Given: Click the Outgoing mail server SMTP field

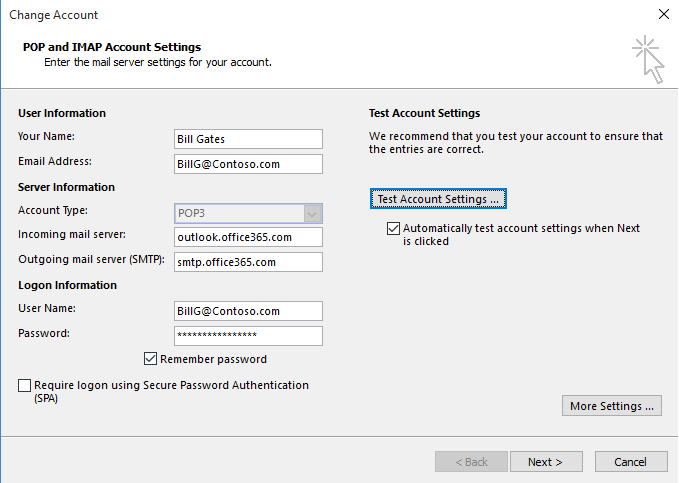Looking at the screenshot, I should click(248, 262).
